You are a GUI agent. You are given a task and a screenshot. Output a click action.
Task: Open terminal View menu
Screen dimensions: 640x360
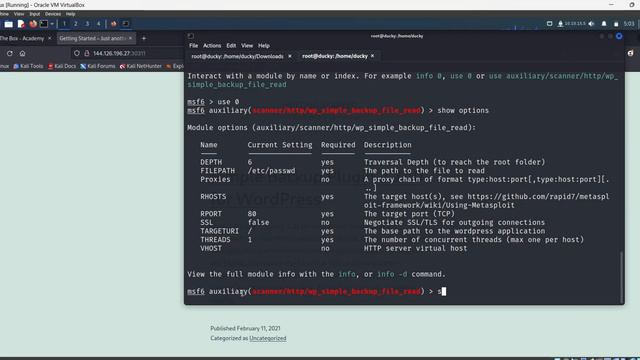pyautogui.click(x=247, y=46)
